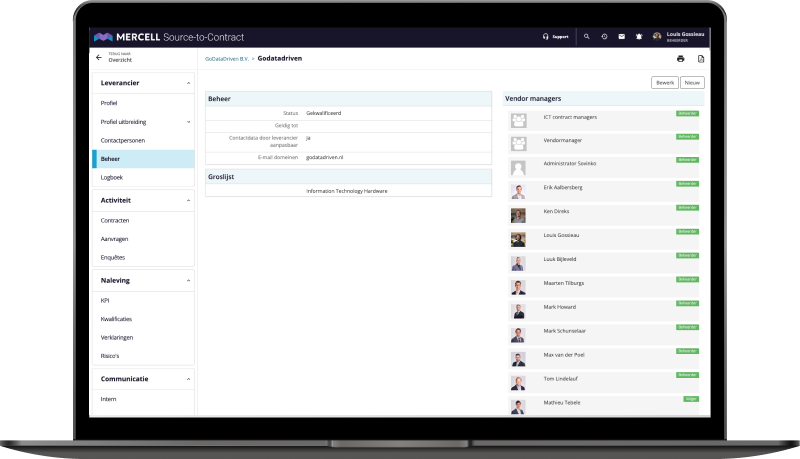The image size is (800, 459).
Task: Follow the GoDataDriven B.V. breadcrumb link
Action: click(227, 59)
